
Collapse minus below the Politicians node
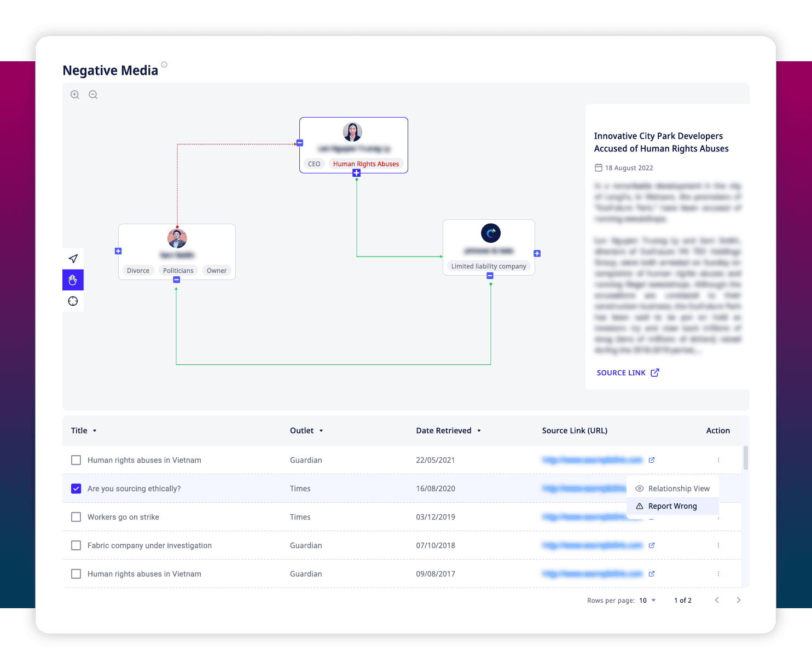(x=176, y=279)
